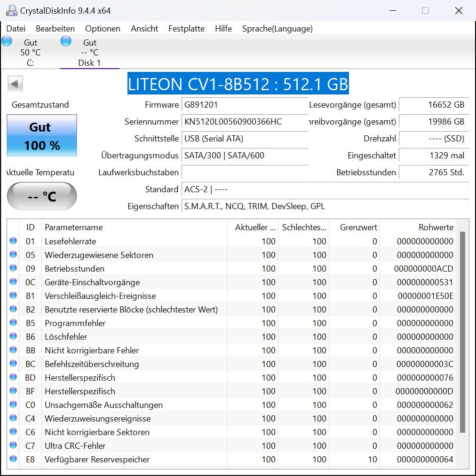
Task: Click the vertical scrollbar of the S.M.A.R.T. list
Action: coord(463,332)
